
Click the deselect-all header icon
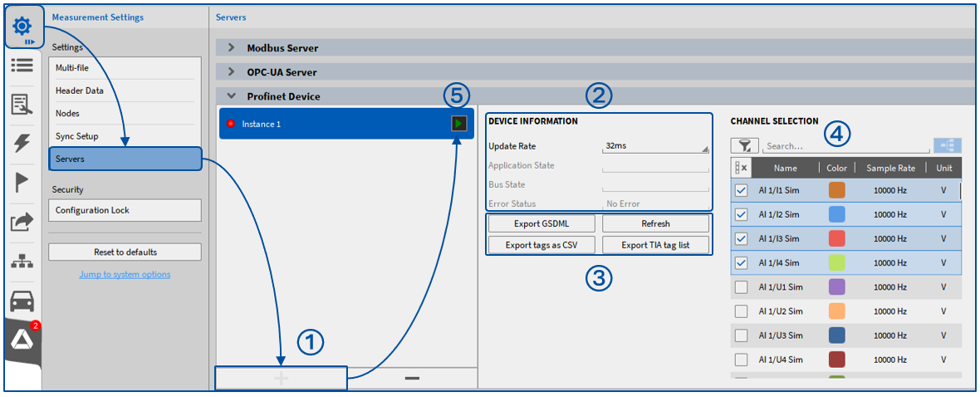tap(742, 168)
